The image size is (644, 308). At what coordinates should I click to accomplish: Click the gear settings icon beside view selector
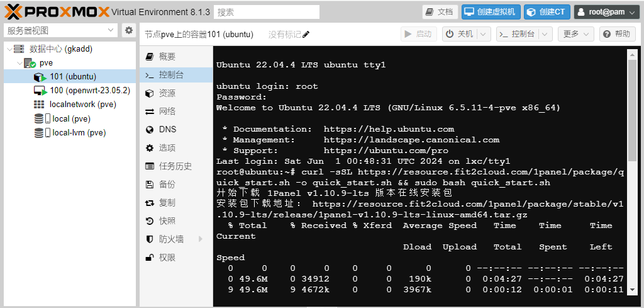129,30
